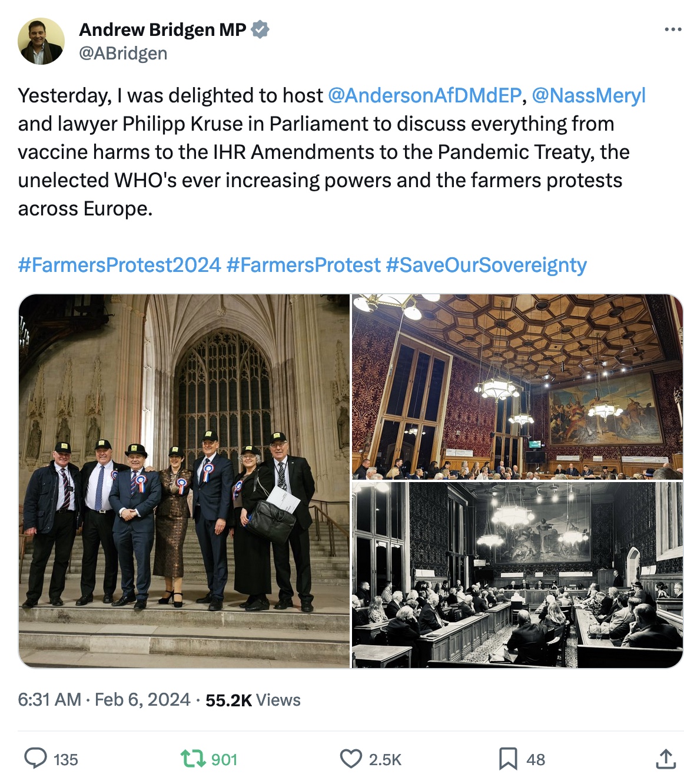Open the @NassMeryl mention link
This screenshot has height=784, width=684.
point(589,95)
